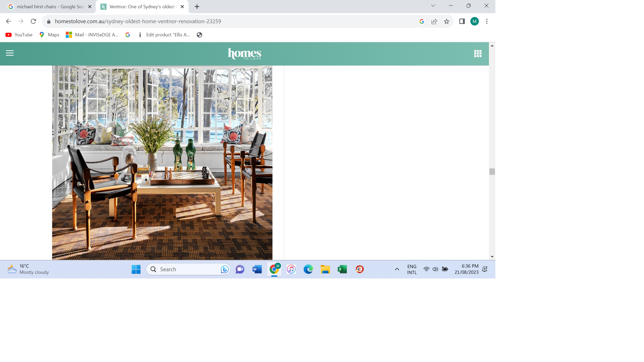Image resolution: width=644 pixels, height=362 pixels.
Task: Open YouTube bookmark
Action: [19, 35]
